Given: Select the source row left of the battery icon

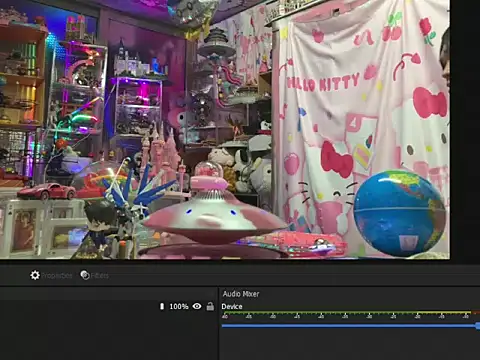Looking at the screenshot, I should click(x=78, y=306).
